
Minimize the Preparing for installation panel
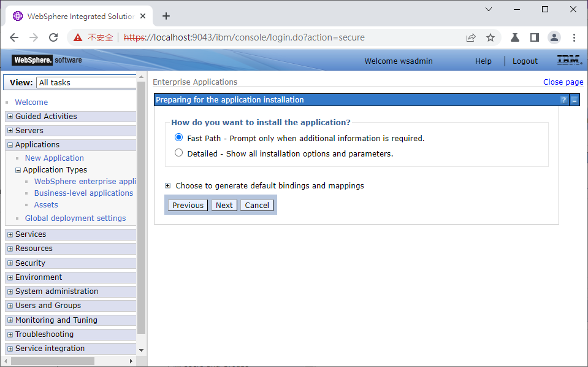click(x=574, y=100)
